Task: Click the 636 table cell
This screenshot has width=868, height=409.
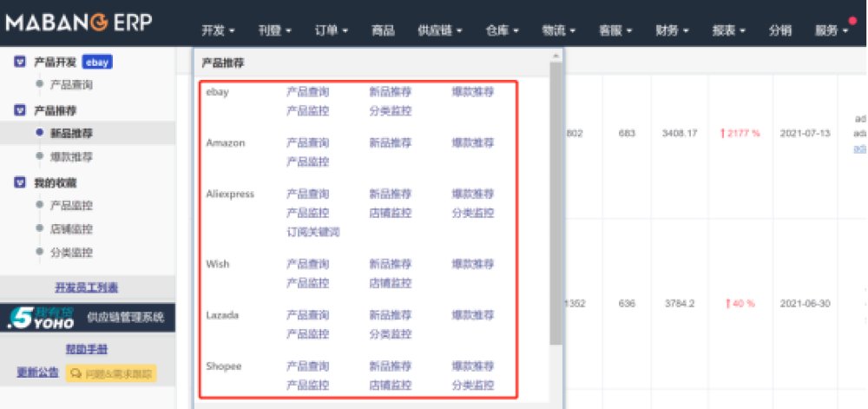Action: coord(627,304)
